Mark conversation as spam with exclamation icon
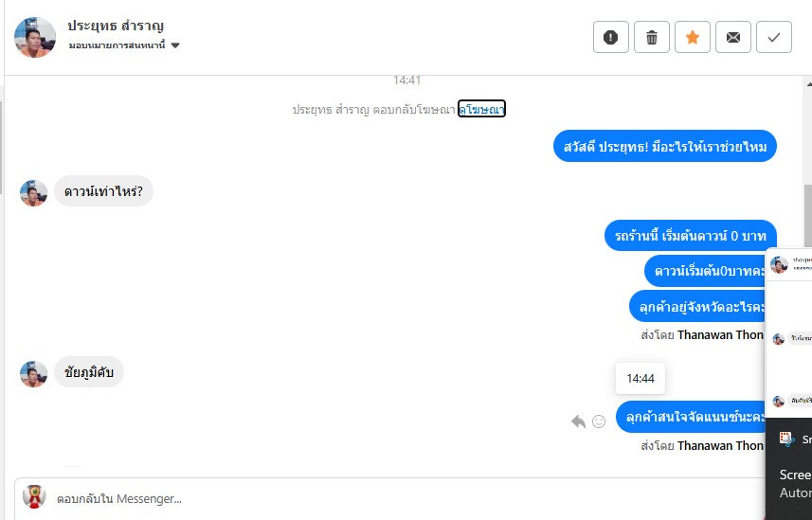Image resolution: width=812 pixels, height=520 pixels. click(x=611, y=37)
